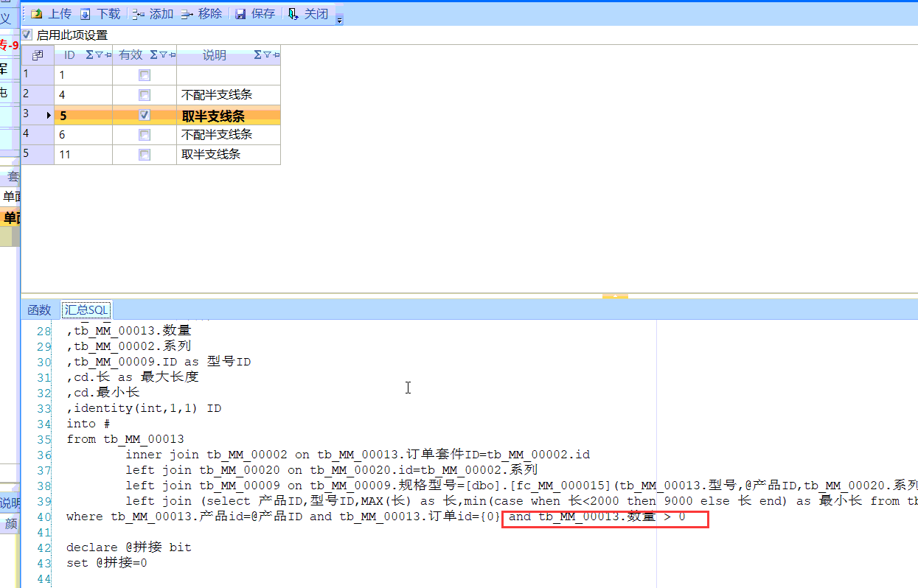
Task: Open the filter dropdown on the ID column
Action: [99, 55]
